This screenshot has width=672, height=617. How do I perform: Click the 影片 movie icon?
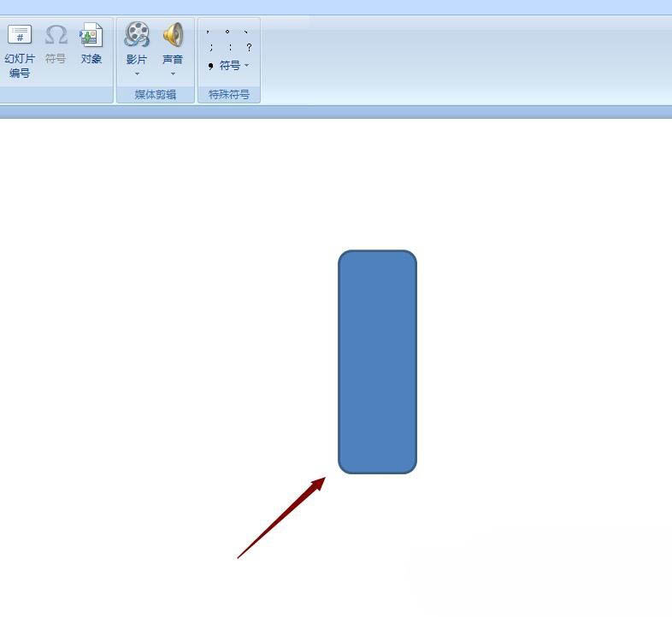coord(137,34)
